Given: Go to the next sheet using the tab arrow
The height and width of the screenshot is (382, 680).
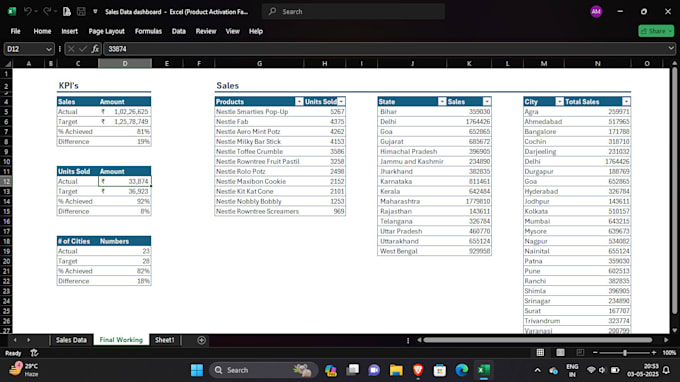Looking at the screenshot, I should (x=29, y=340).
